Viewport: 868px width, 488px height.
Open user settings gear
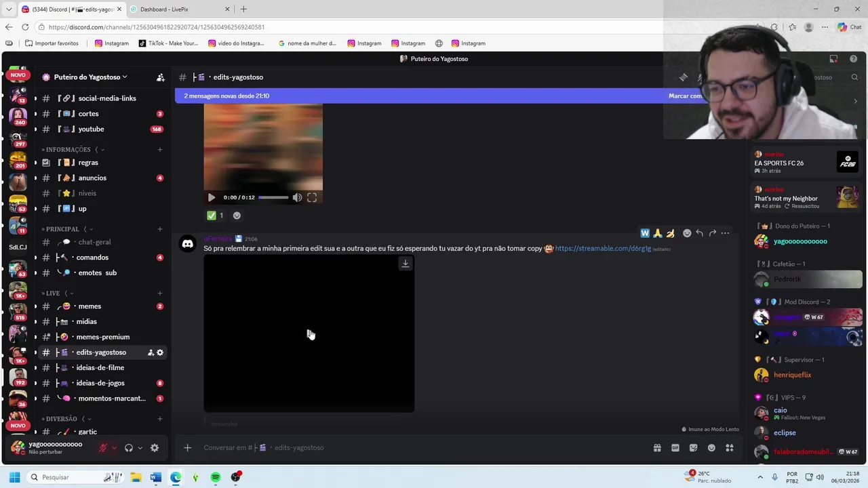pos(155,448)
